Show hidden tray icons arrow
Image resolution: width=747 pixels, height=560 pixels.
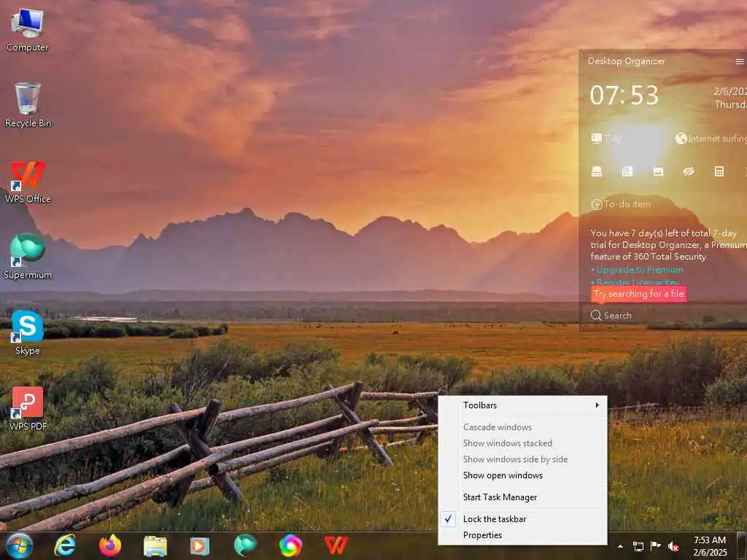click(620, 546)
